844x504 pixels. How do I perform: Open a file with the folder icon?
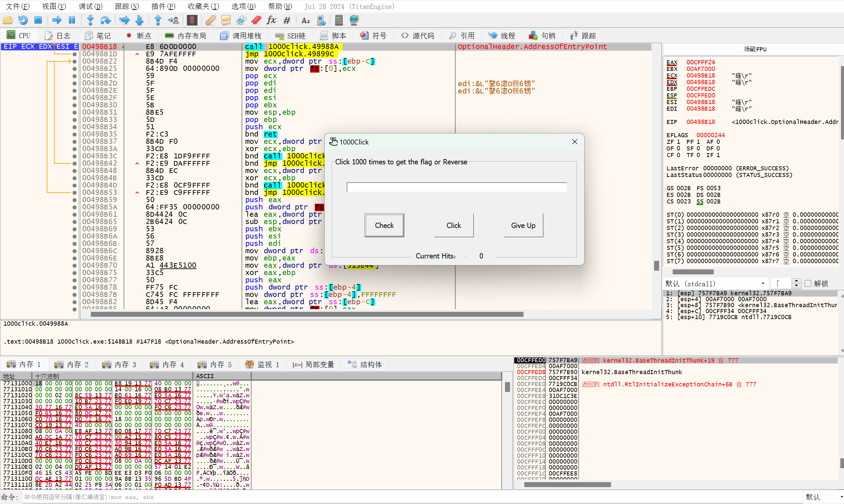tap(8, 20)
